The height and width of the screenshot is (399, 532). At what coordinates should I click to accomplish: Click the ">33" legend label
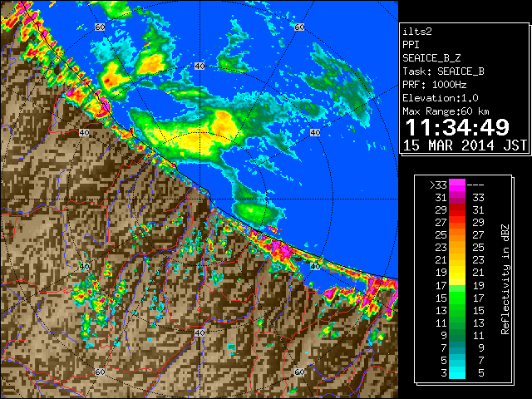[438, 185]
